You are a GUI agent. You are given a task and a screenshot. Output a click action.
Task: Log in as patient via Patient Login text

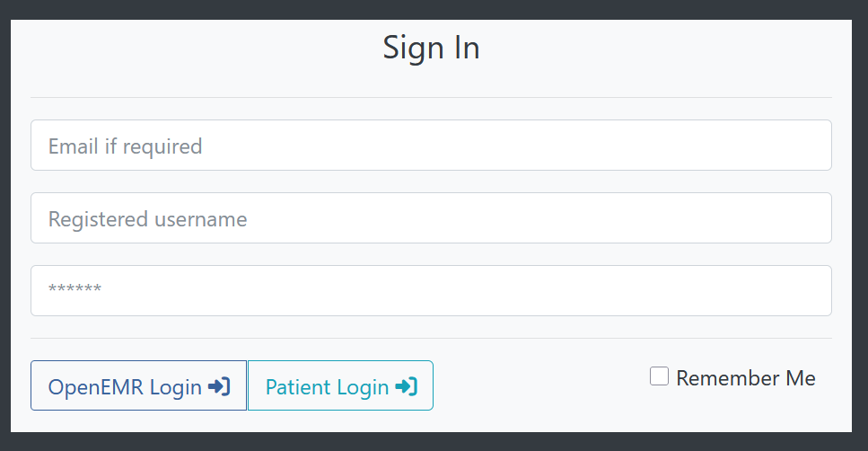[x=327, y=387]
